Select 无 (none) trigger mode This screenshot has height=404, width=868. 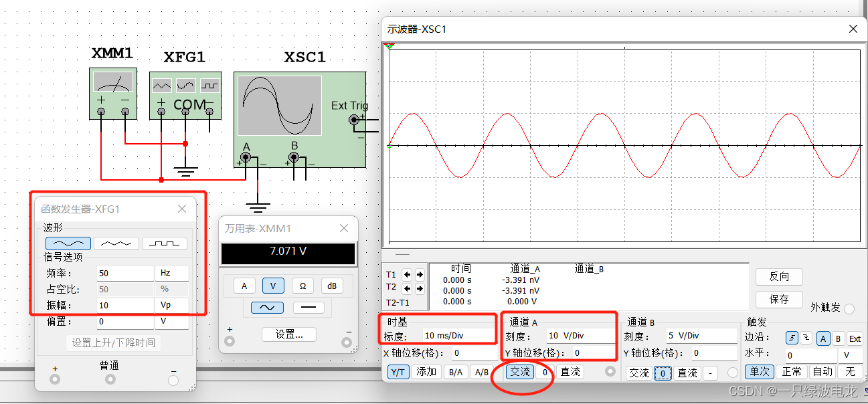(x=850, y=371)
